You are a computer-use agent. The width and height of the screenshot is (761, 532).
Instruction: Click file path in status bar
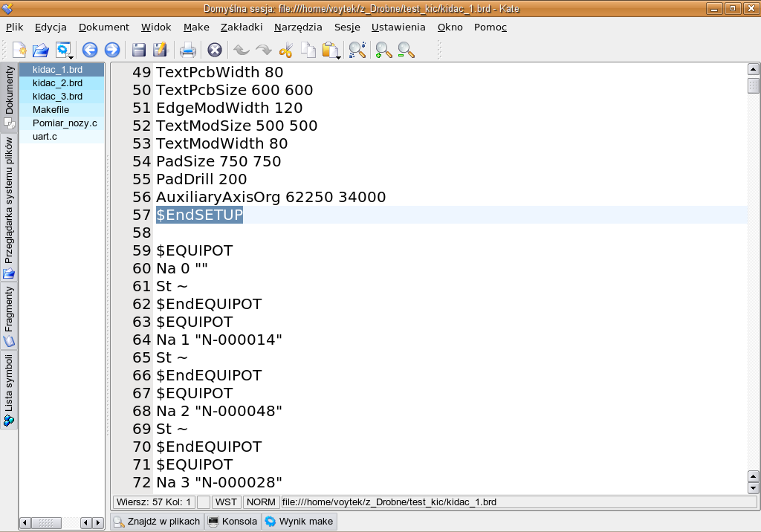click(x=519, y=502)
